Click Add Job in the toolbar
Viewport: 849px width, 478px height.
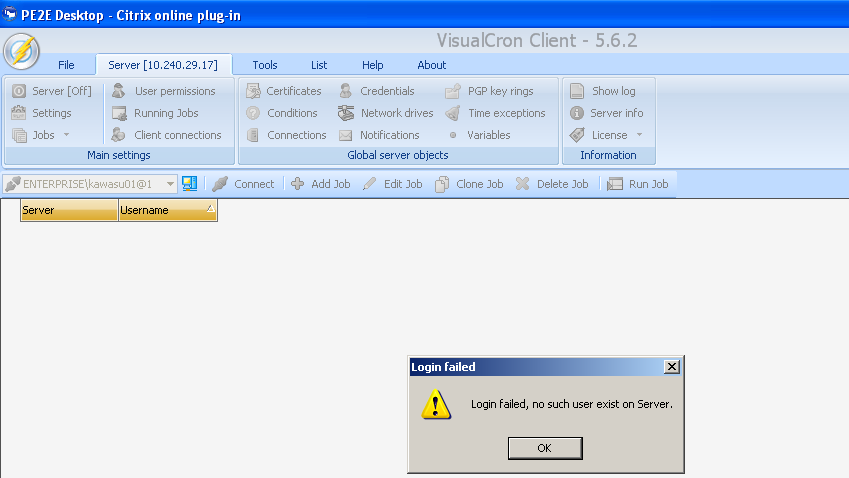coord(320,184)
